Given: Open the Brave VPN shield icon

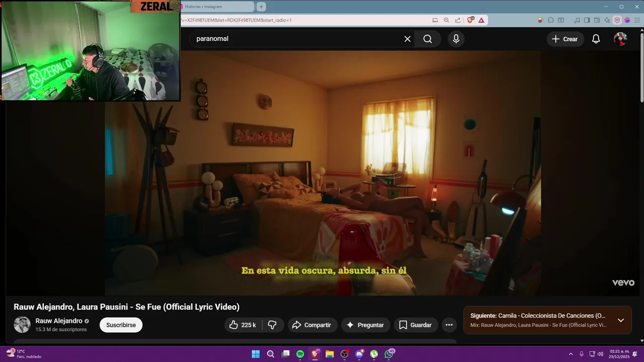Looking at the screenshot, I should (617, 20).
